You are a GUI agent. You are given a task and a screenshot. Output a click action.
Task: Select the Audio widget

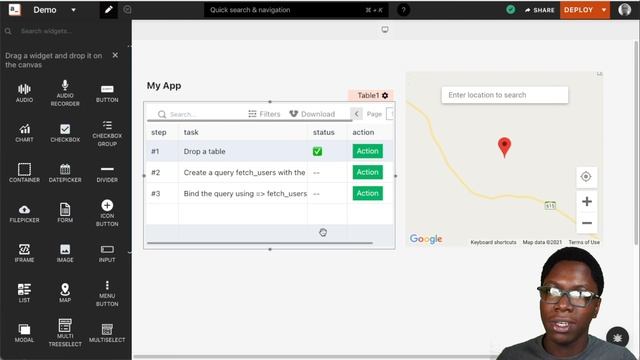pos(24,93)
